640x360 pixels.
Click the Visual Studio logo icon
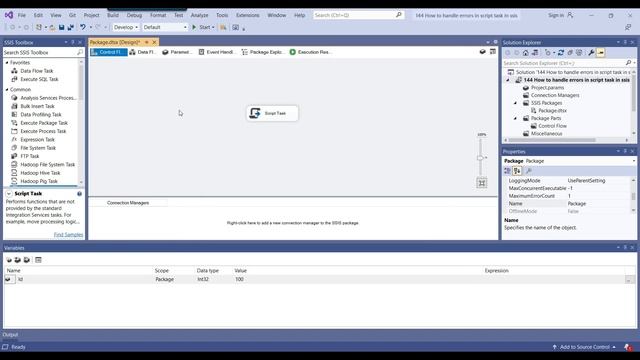[9, 15]
